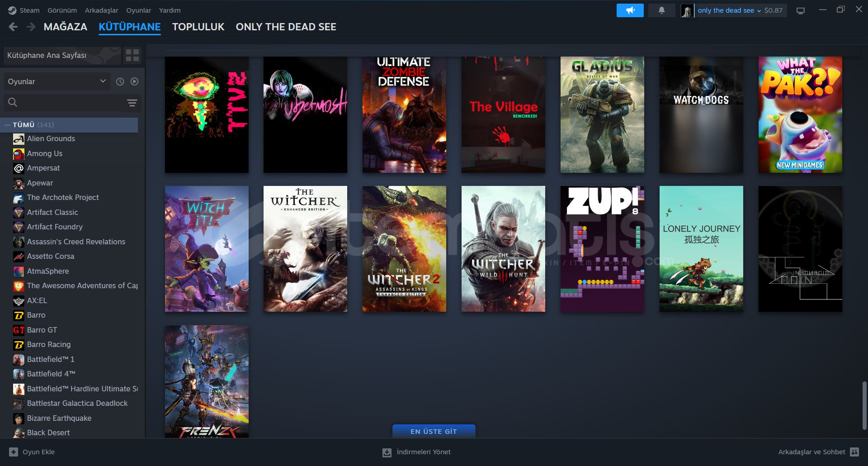The width and height of the screenshot is (868, 466).
Task: Open the ONLY THE DEAD SEE profile tab
Action: [286, 27]
